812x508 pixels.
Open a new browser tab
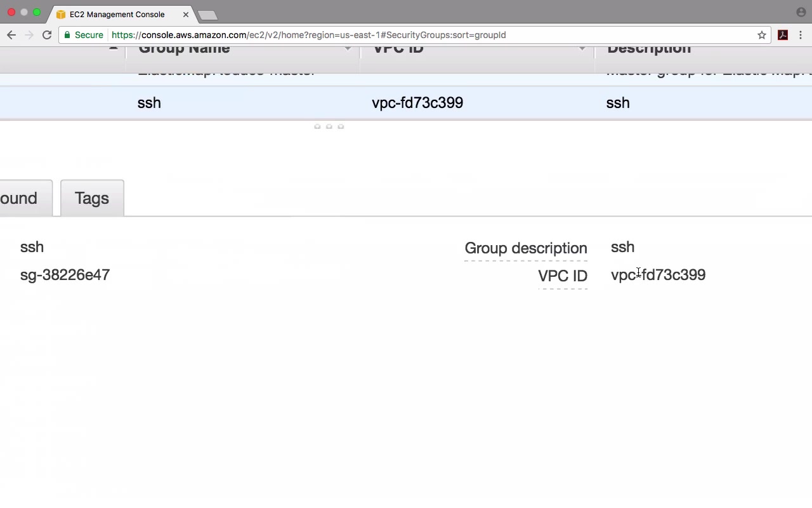pyautogui.click(x=207, y=15)
